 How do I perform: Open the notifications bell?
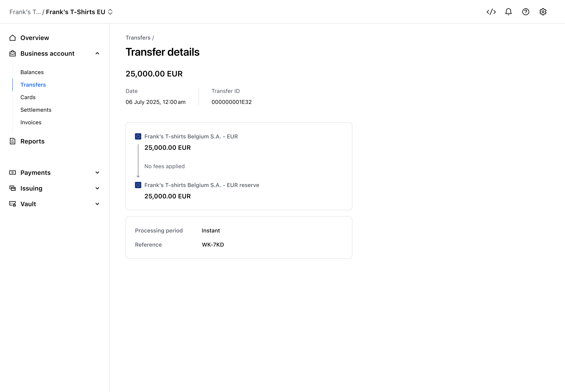[508, 12]
